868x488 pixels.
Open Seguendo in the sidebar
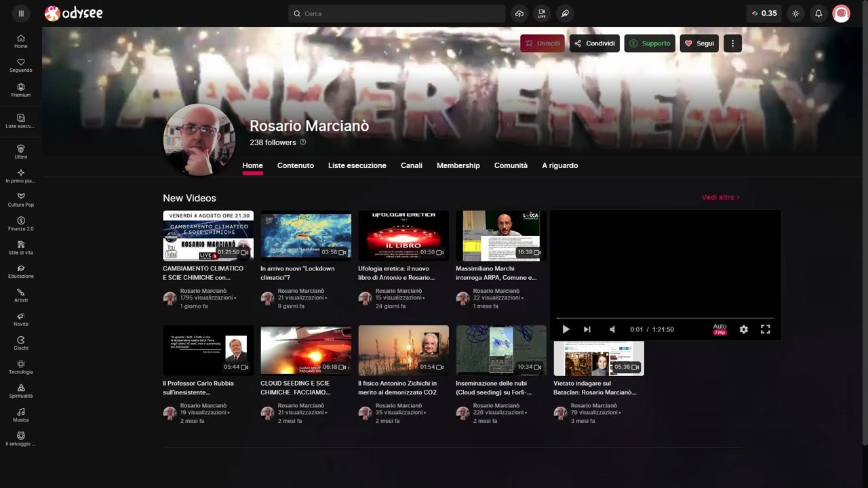(21, 66)
